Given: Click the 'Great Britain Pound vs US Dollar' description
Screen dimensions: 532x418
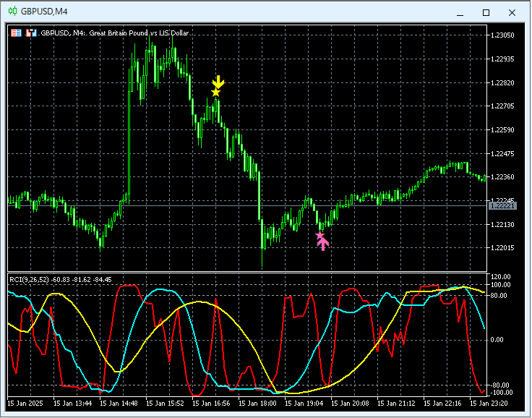Looking at the screenshot, I should [x=139, y=33].
